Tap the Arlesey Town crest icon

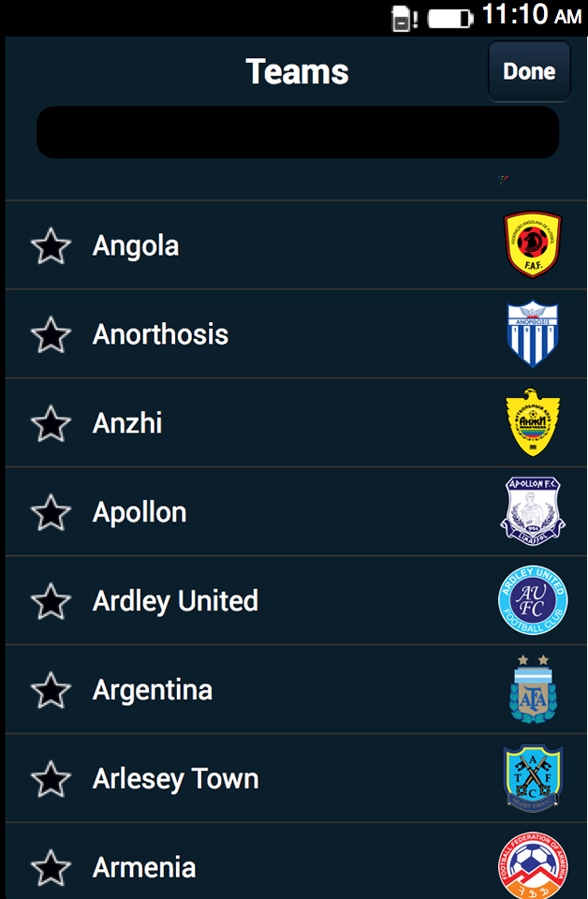pyautogui.click(x=533, y=778)
